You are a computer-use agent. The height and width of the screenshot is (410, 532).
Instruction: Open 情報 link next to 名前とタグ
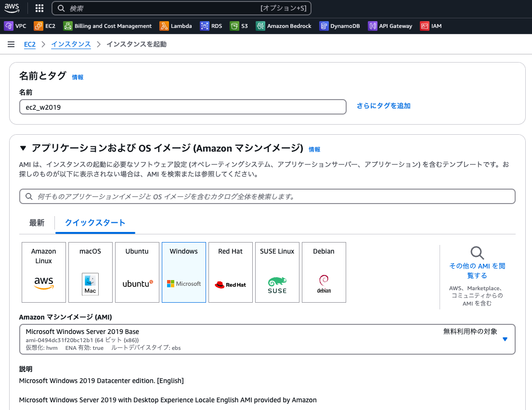pos(78,77)
